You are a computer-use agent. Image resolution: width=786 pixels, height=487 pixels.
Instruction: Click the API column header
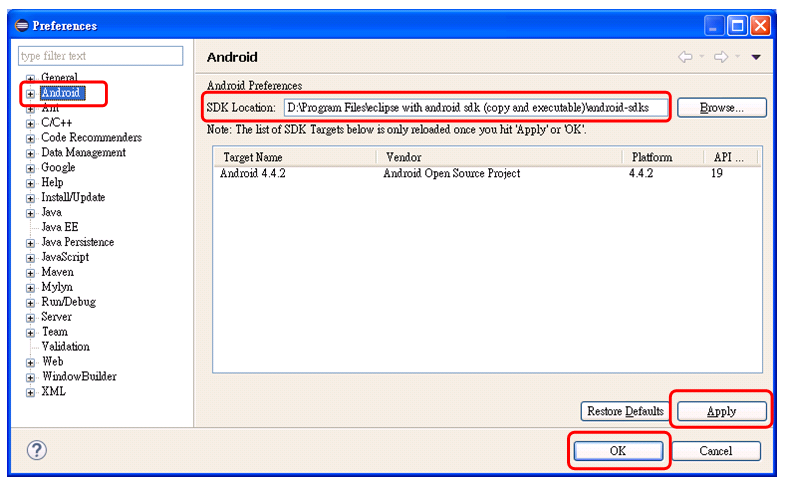click(731, 157)
